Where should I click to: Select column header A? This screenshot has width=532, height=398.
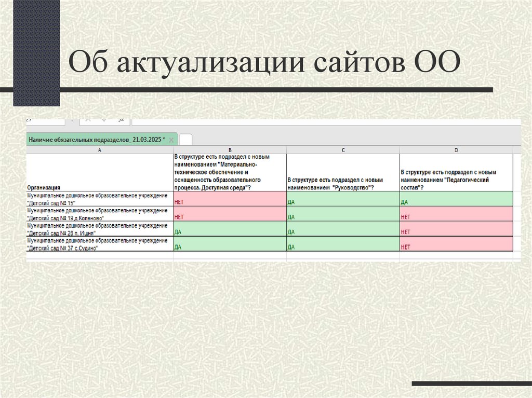(100, 150)
